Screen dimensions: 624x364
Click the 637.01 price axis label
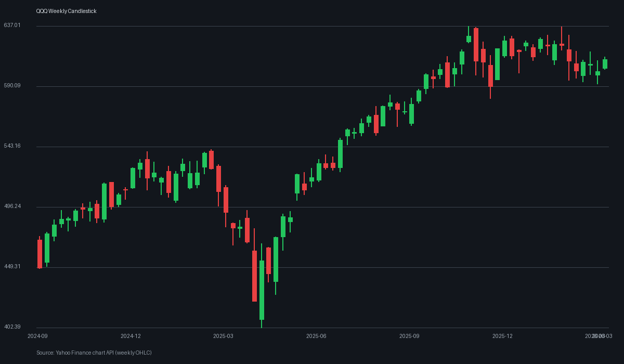tap(12, 25)
